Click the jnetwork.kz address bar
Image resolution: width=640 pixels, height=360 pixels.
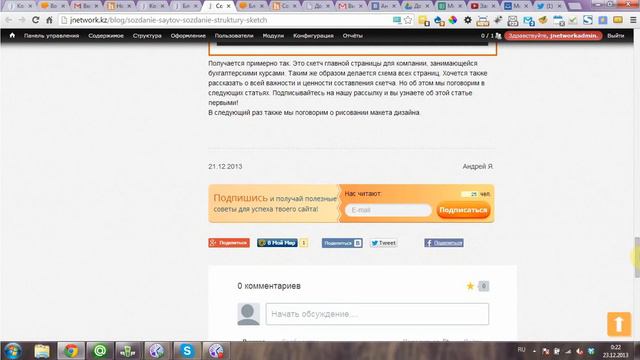click(224, 20)
